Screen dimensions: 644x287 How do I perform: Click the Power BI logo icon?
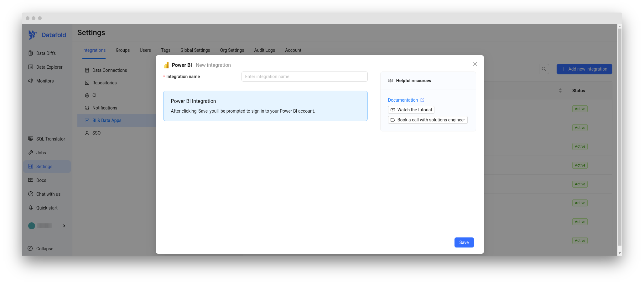(x=166, y=65)
